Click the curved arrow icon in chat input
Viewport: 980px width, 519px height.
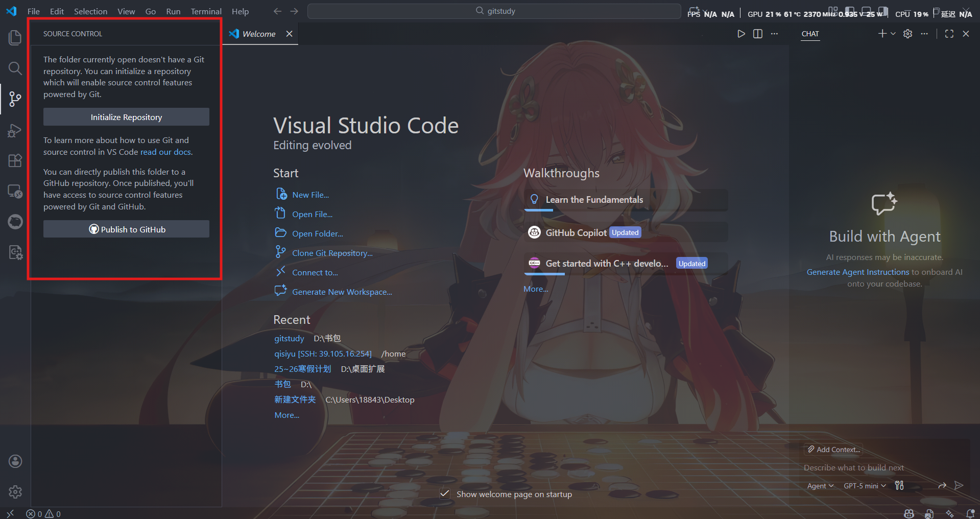pos(942,485)
